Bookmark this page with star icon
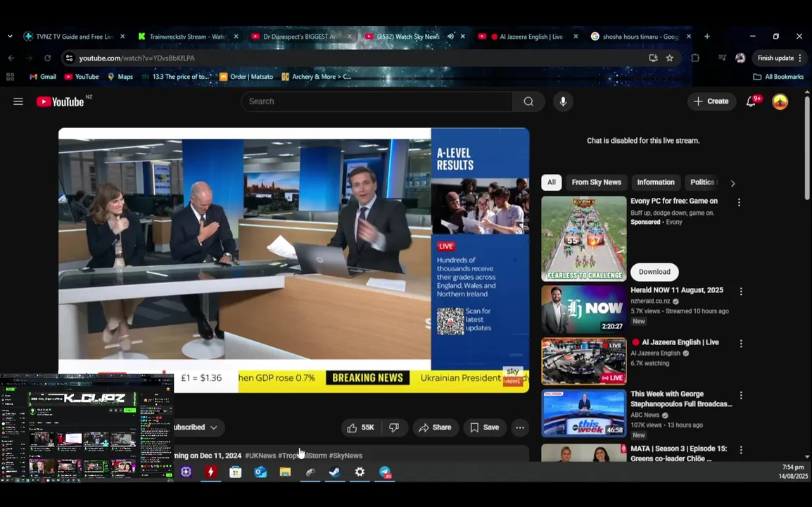The image size is (812, 507). tap(670, 58)
